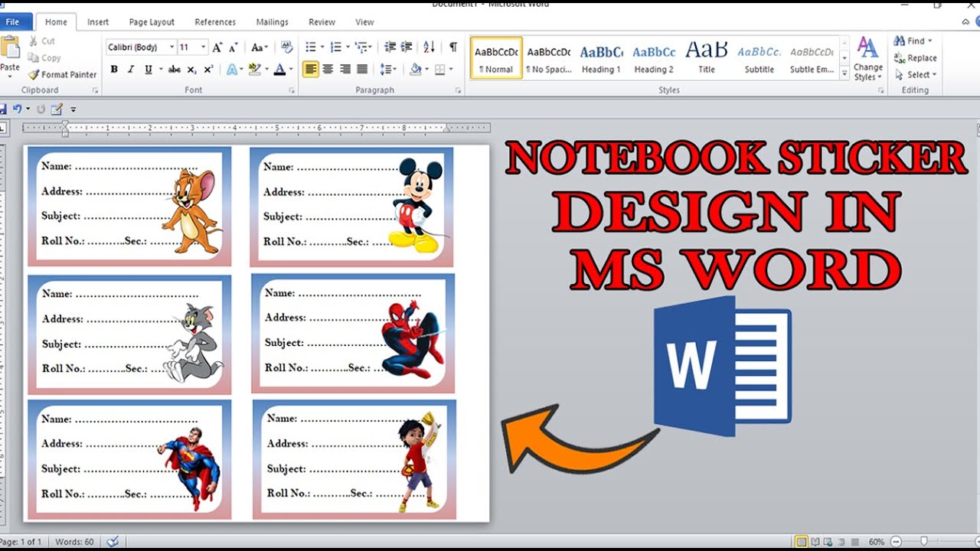Activate the Format Painter brush

tap(63, 75)
